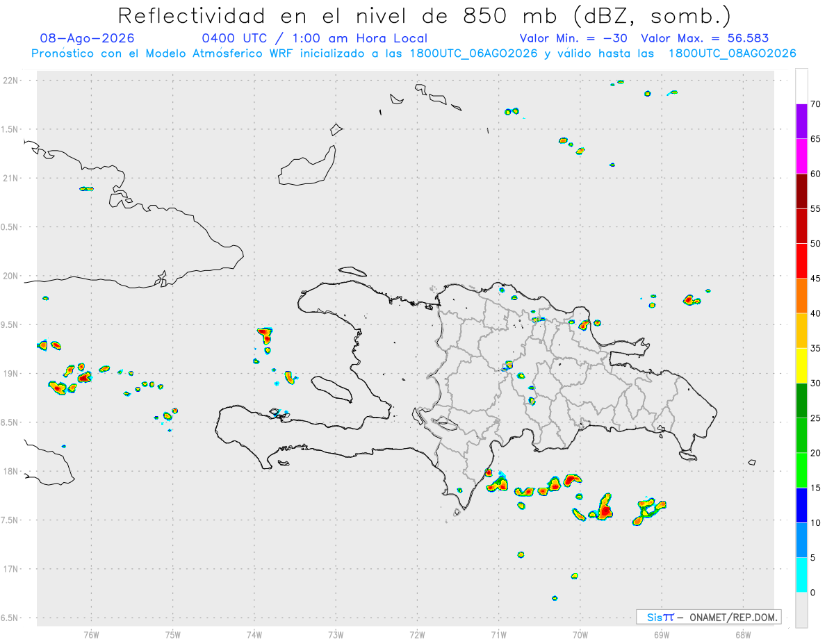Screen dimensions: 834x644
Task: Click the colorbar value label '70'
Action: click(815, 104)
